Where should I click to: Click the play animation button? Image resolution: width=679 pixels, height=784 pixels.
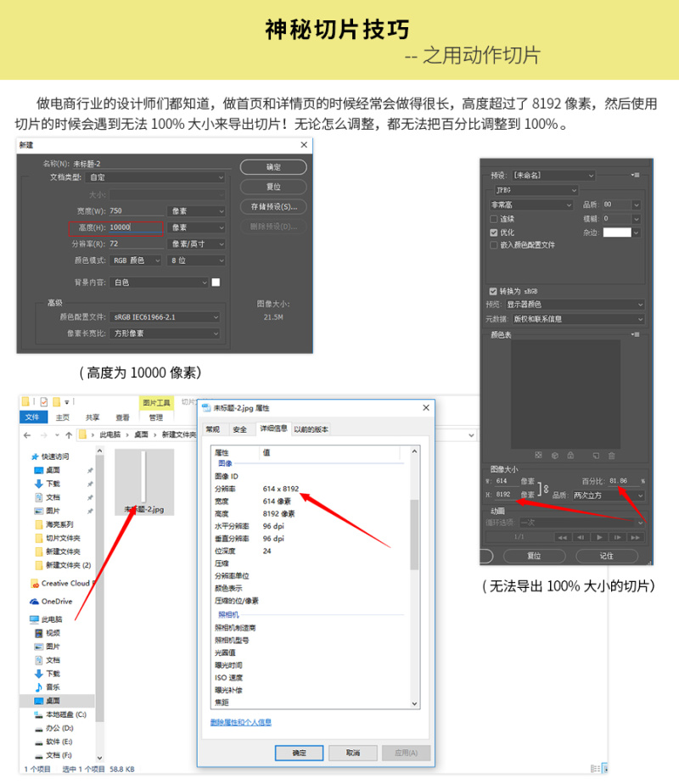coord(601,537)
